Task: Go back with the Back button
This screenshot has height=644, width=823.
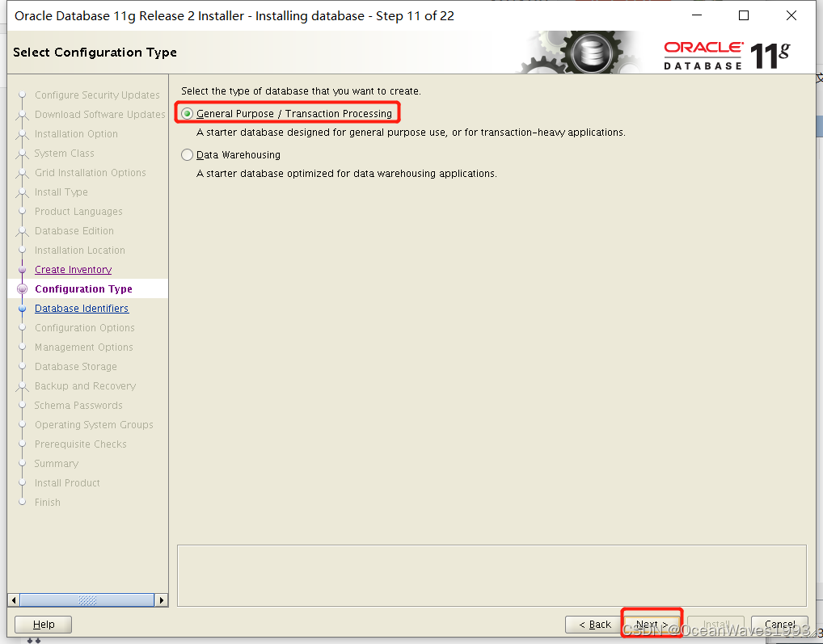Action: (x=595, y=624)
